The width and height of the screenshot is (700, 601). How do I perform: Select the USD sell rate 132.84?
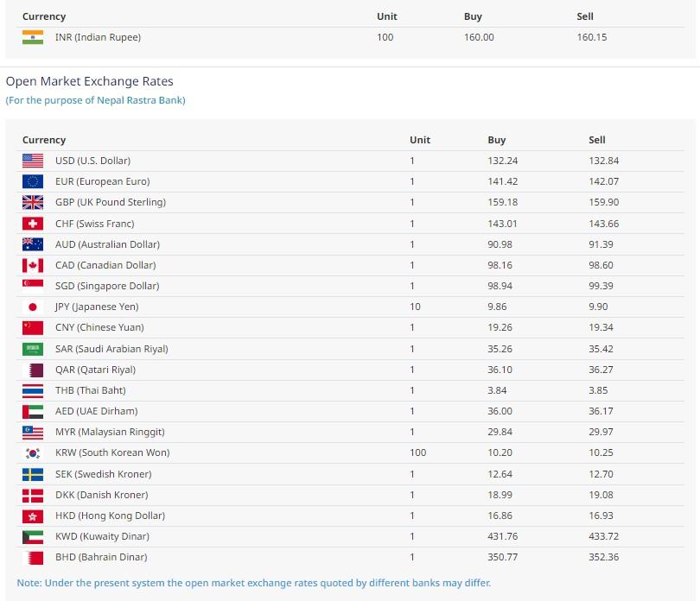click(x=603, y=161)
